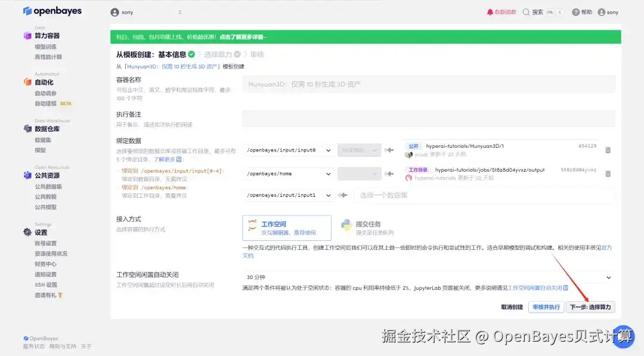Open the 30 分钟 idle shutdown dropdown
This screenshot has height=356, width=644.
(x=428, y=277)
